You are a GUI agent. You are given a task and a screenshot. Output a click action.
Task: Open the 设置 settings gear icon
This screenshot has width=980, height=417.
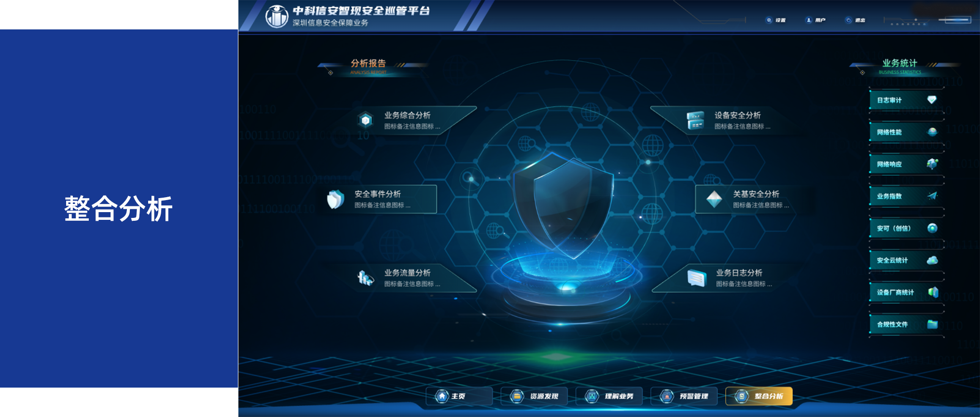click(x=769, y=20)
